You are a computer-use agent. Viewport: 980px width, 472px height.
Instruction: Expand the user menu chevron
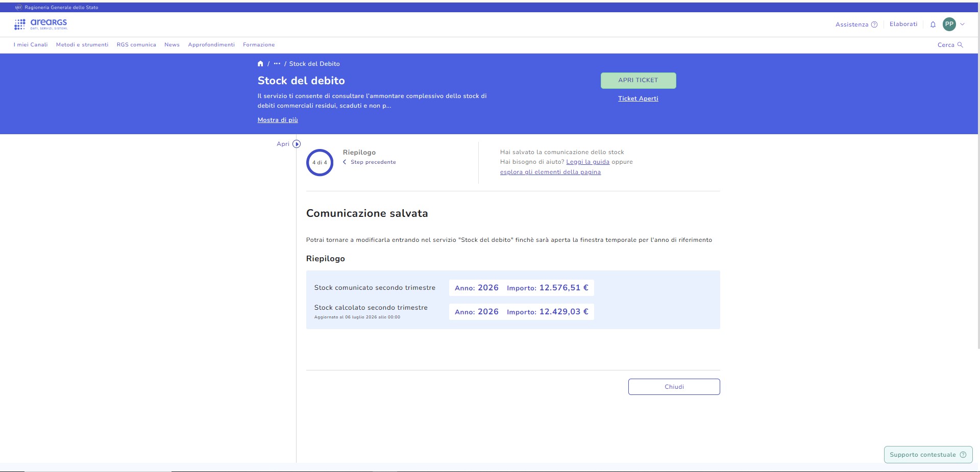[963, 24]
